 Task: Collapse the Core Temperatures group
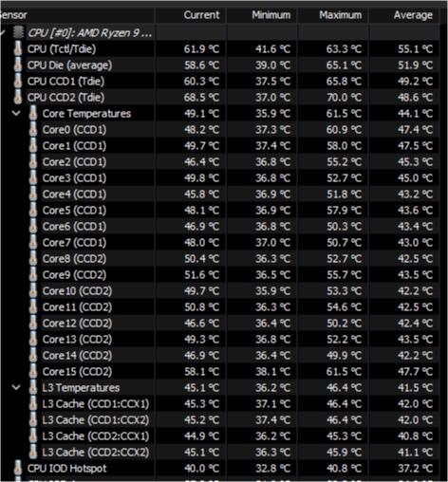[x=16, y=113]
